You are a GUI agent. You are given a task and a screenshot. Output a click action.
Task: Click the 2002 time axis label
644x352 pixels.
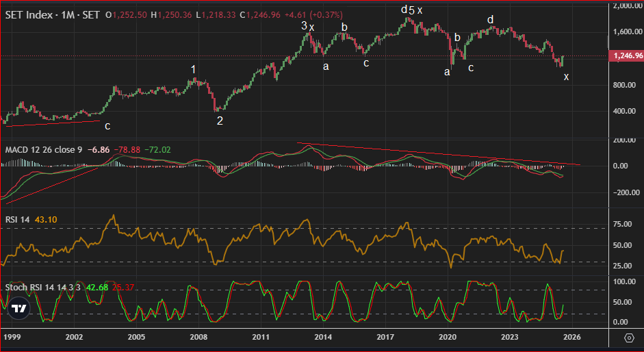tap(75, 337)
